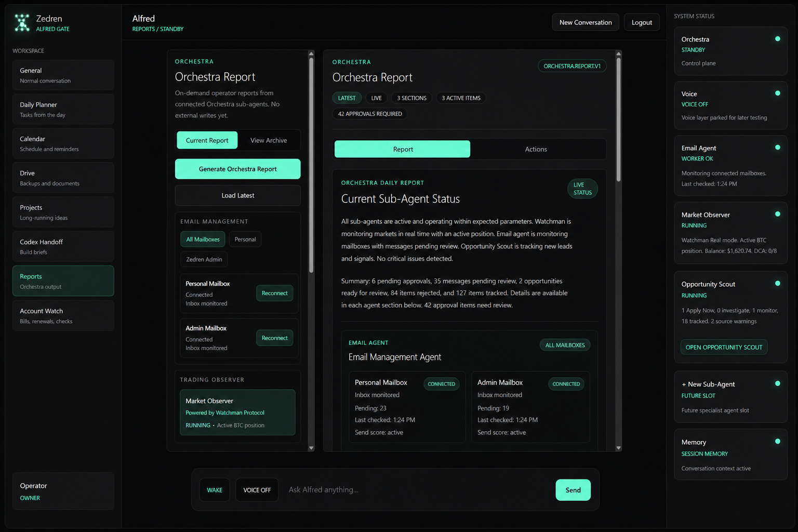Reconnect the Personal Mailbox

[x=275, y=293]
